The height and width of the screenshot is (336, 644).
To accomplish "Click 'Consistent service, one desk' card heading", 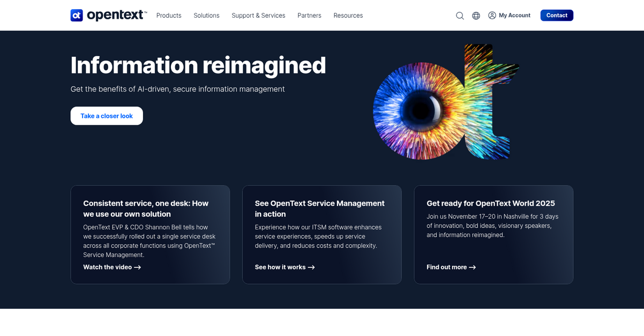I will (x=146, y=208).
